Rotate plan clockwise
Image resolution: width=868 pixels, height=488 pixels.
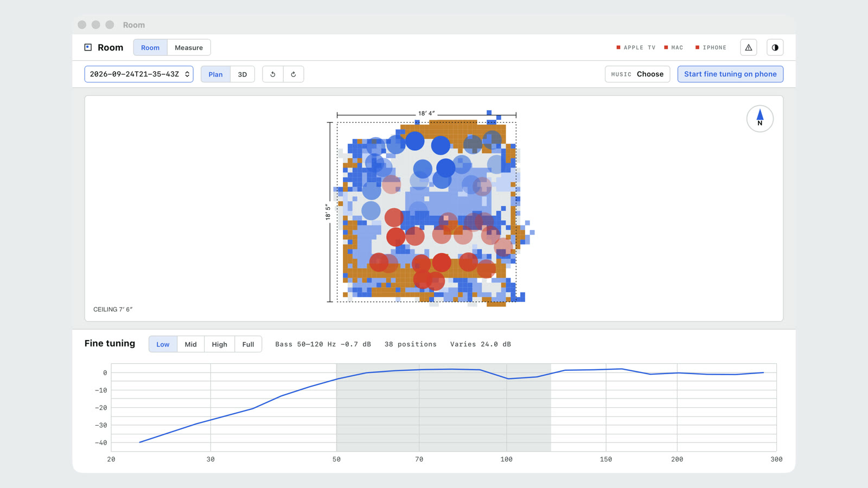click(x=293, y=74)
